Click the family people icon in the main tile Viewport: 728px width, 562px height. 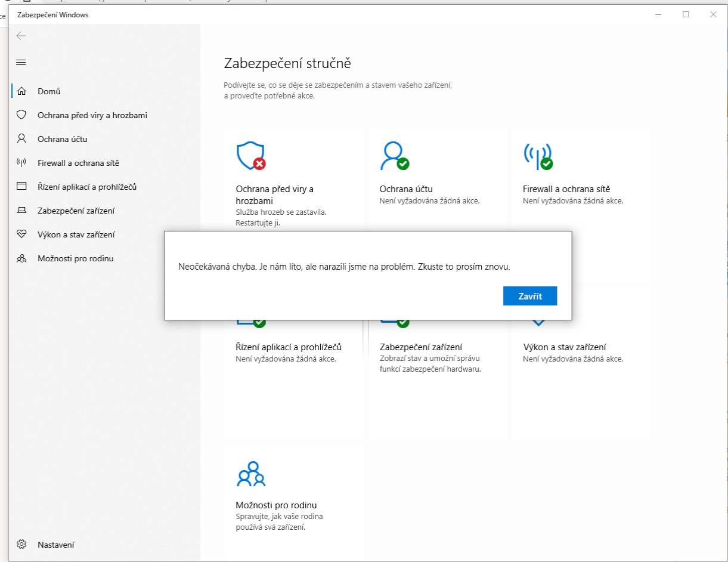tap(251, 474)
